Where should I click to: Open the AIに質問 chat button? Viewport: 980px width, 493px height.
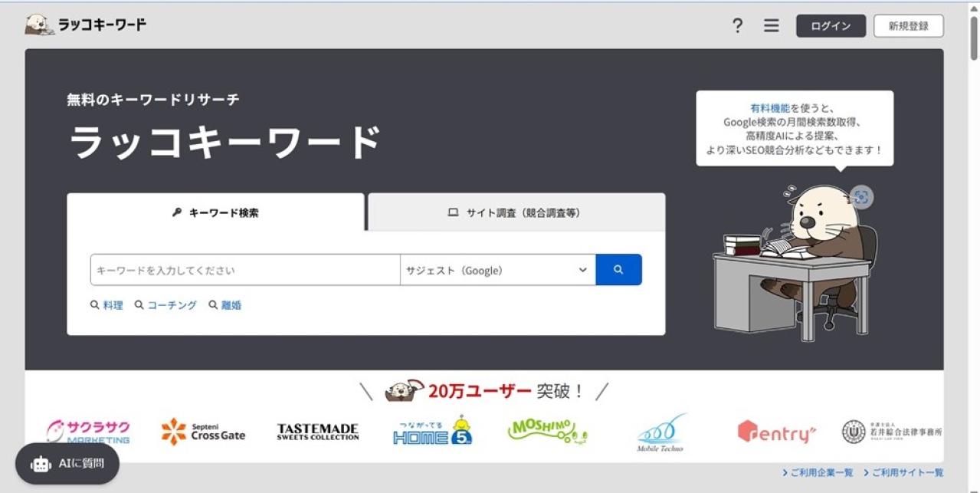67,463
